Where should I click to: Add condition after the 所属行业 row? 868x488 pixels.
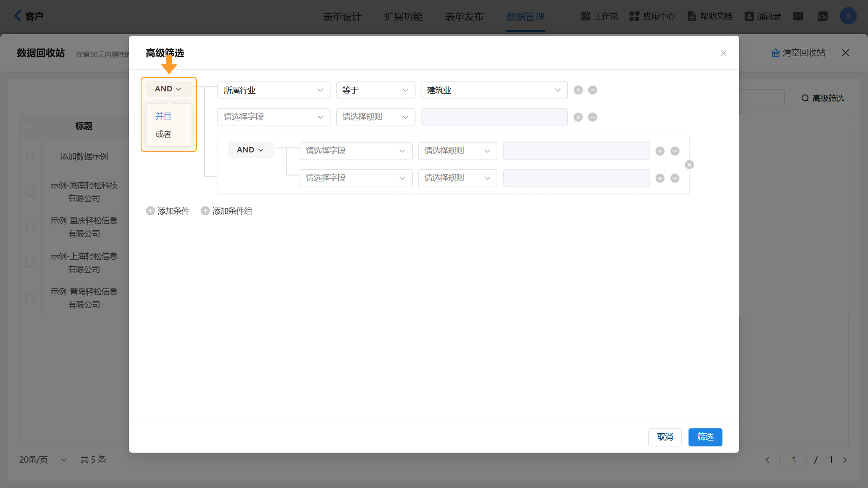click(x=578, y=90)
